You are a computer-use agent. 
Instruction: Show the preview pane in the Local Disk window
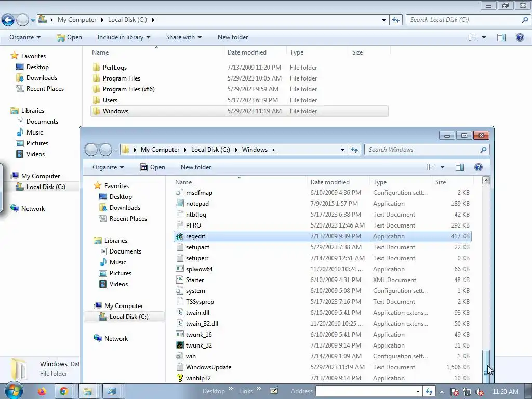coord(501,37)
